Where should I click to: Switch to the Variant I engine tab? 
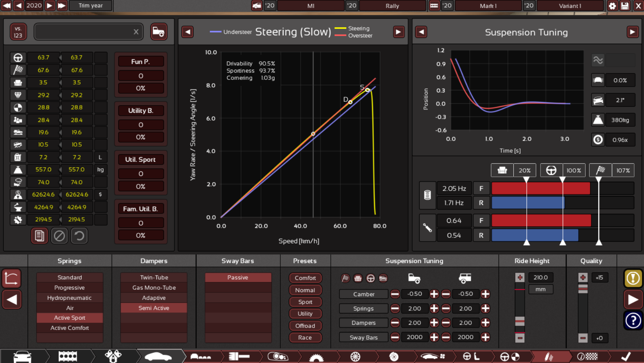point(570,6)
